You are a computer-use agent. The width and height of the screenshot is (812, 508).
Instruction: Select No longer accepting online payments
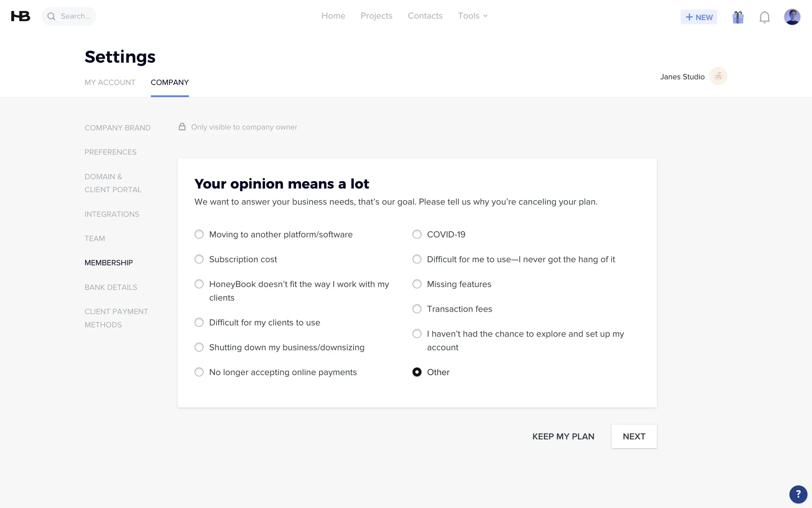pyautogui.click(x=199, y=372)
